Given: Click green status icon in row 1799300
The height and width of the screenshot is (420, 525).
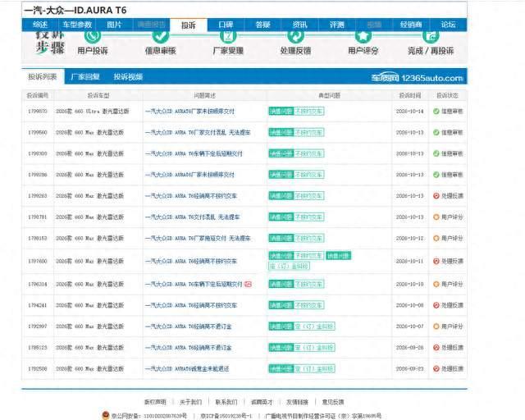Looking at the screenshot, I should pyautogui.click(x=436, y=153).
